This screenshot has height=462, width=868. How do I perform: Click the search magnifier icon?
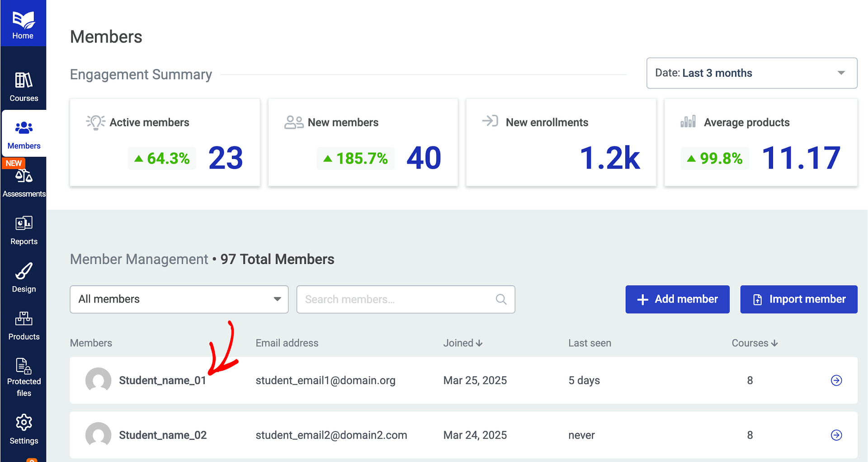click(501, 299)
